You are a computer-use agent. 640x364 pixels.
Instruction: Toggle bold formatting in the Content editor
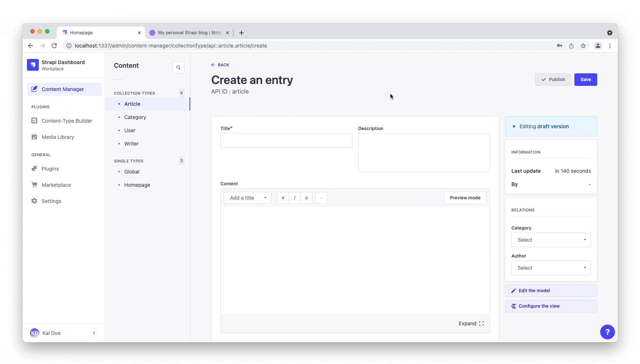283,198
